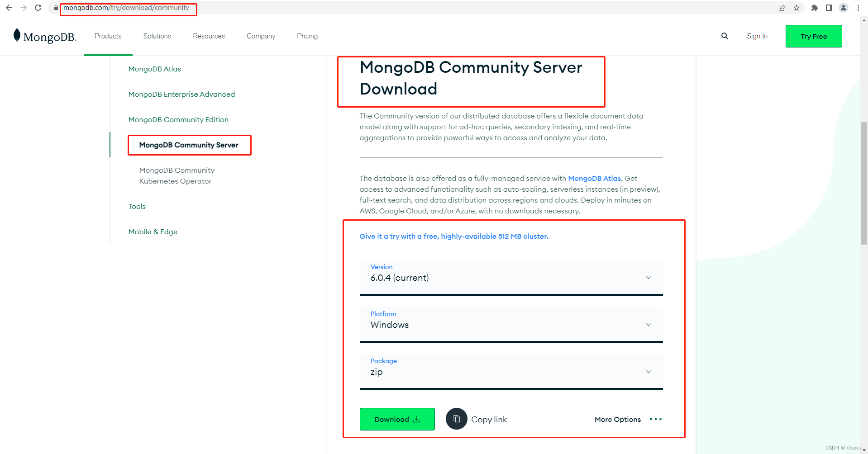Expand the Package dropdown
Screen dimensions: 868x454
tap(511, 371)
